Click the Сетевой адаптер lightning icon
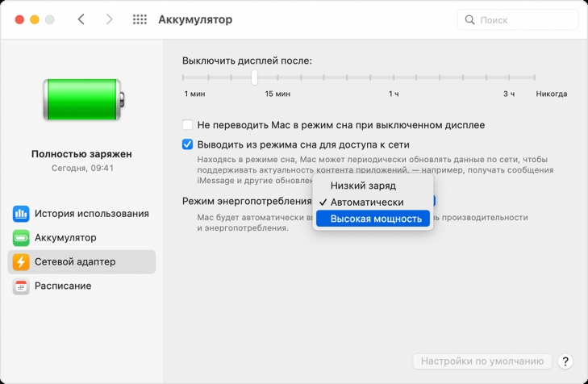Screen dimensions: 588x384 click(x=21, y=262)
